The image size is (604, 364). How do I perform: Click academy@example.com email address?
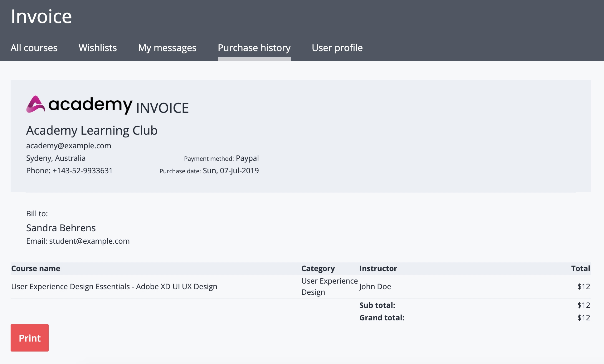[69, 146]
